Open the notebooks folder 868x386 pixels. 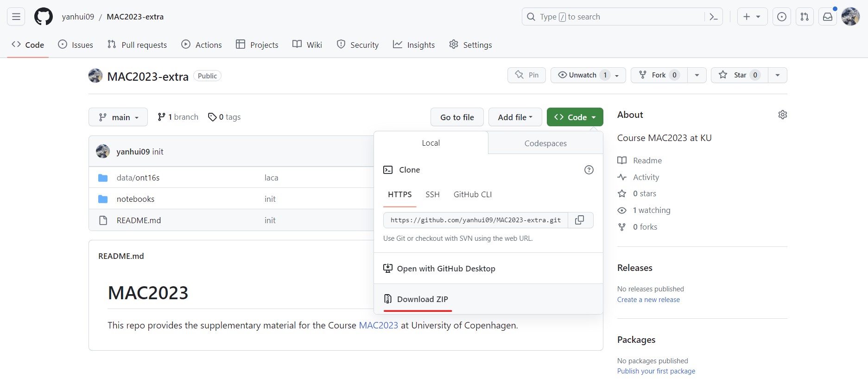135,199
